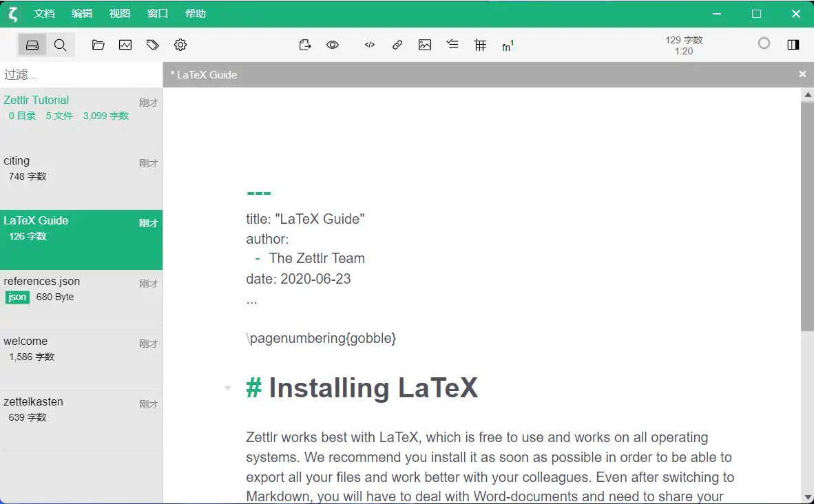
Task: Insert a table using the grid icon
Action: pyautogui.click(x=480, y=45)
